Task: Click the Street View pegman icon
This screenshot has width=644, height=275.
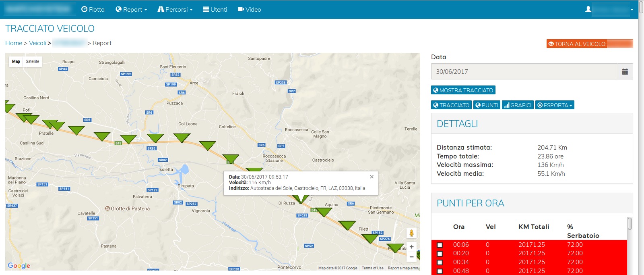Action: click(x=411, y=233)
